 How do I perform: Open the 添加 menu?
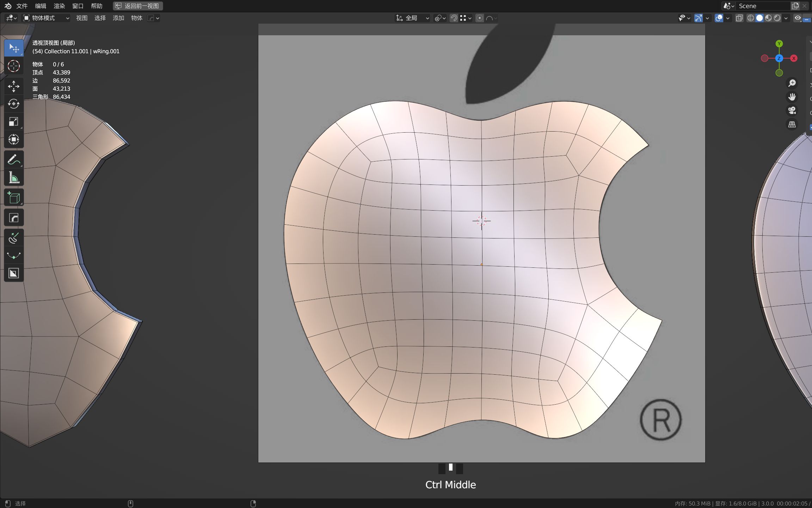(118, 18)
